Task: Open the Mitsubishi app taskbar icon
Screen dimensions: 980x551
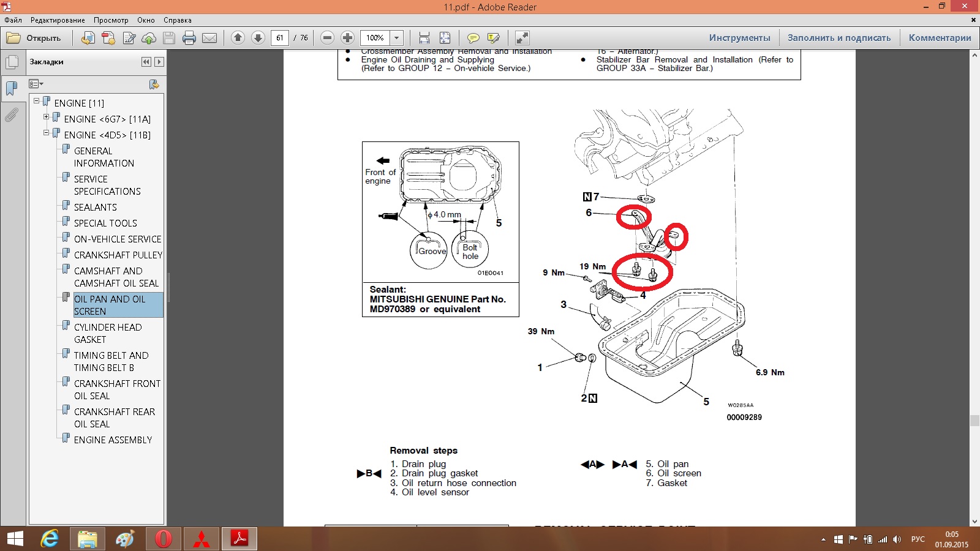Action: (201, 539)
